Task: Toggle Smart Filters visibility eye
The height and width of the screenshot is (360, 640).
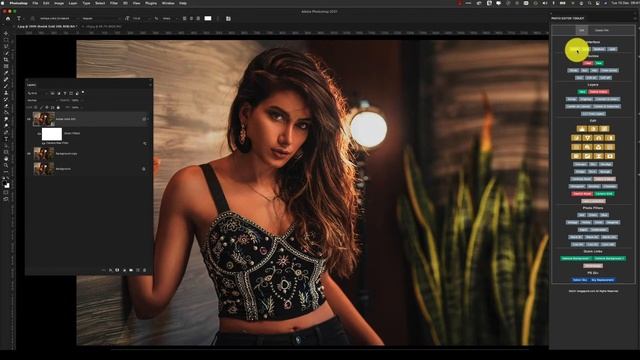Action: click(39, 133)
